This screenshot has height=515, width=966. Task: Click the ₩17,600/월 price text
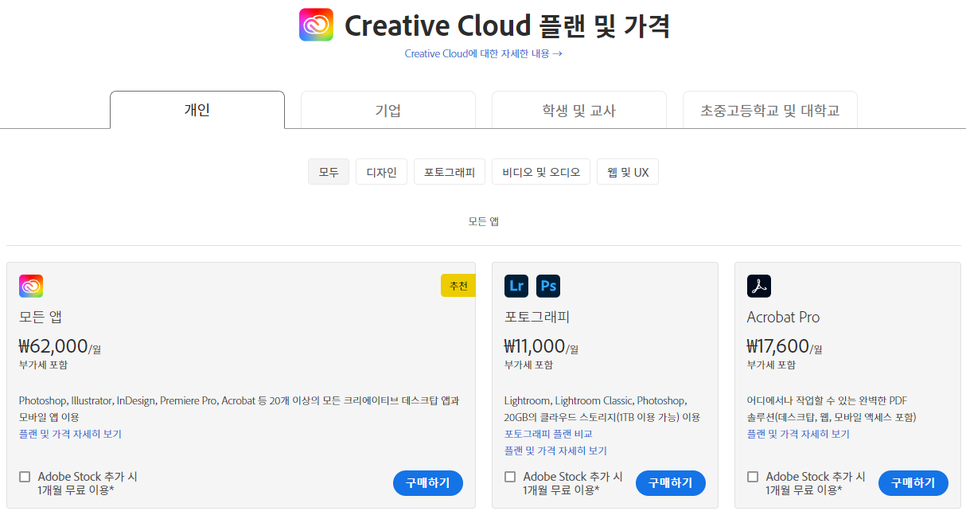click(x=785, y=346)
